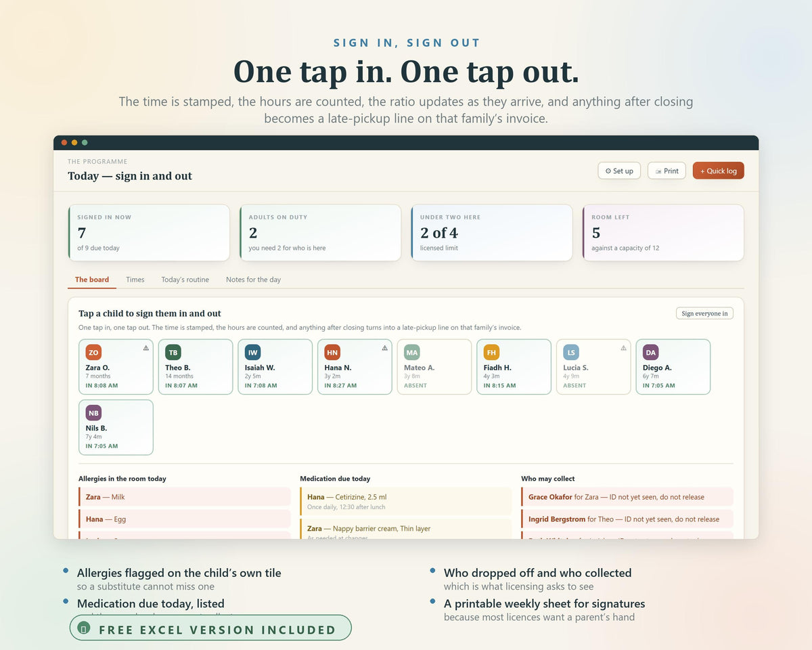
Task: Click the icon in the free Excel badge
Action: point(84,628)
